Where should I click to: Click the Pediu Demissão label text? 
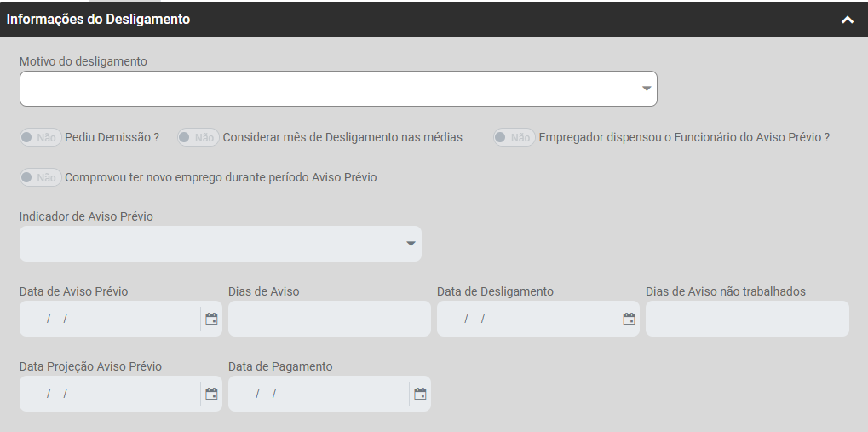point(112,137)
